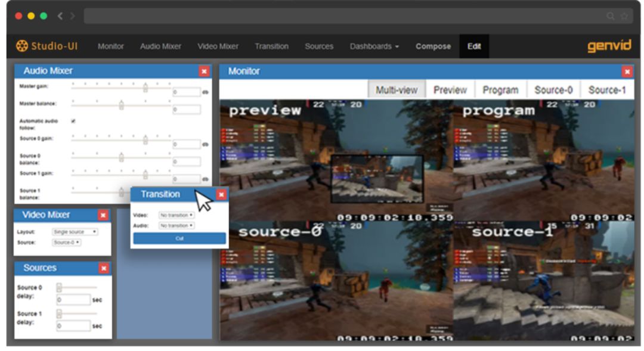Open Video Mixer in the navigation bar

tap(218, 46)
